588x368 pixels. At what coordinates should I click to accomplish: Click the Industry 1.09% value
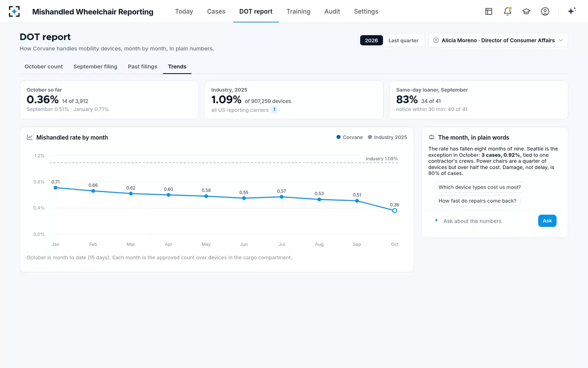[x=226, y=99]
